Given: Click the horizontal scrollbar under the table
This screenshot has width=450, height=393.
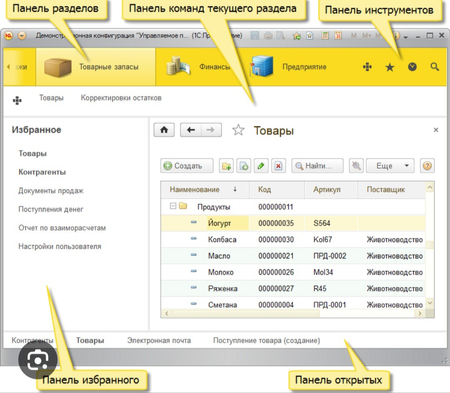Looking at the screenshot, I should click(x=293, y=313).
